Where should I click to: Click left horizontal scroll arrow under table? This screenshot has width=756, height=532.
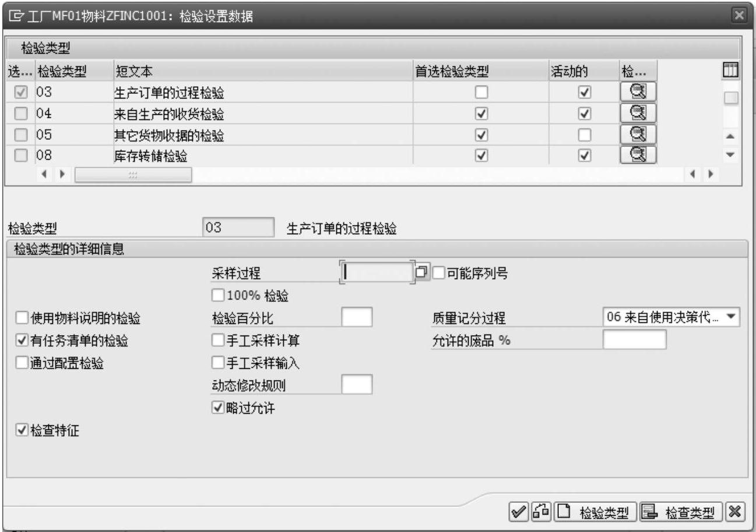tap(44, 175)
